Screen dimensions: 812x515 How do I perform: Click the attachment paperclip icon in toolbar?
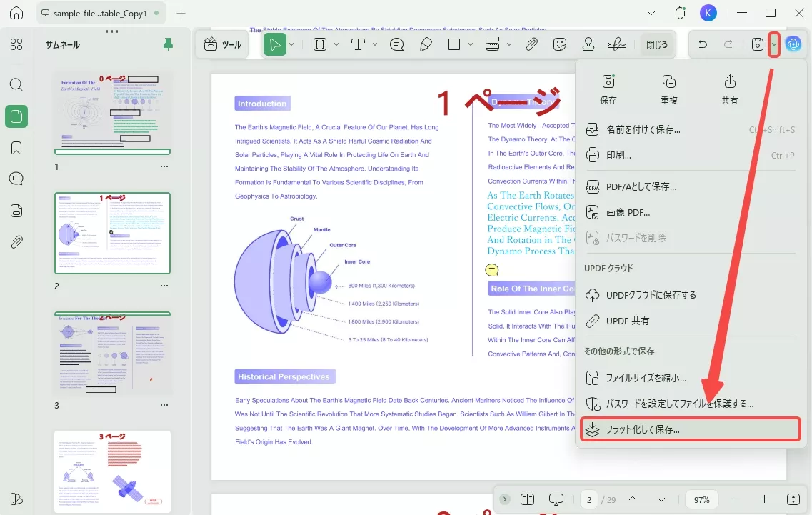531,44
